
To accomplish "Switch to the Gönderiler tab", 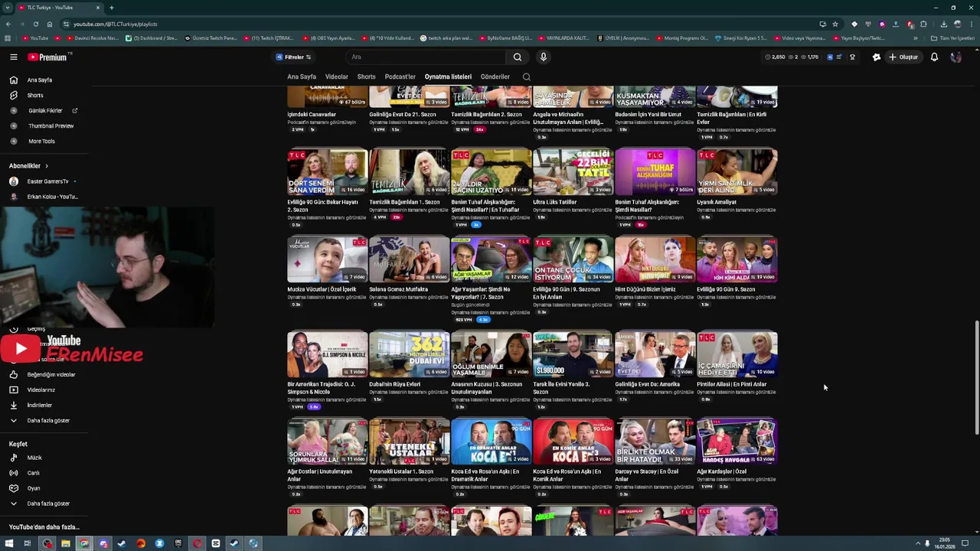I will coord(495,77).
